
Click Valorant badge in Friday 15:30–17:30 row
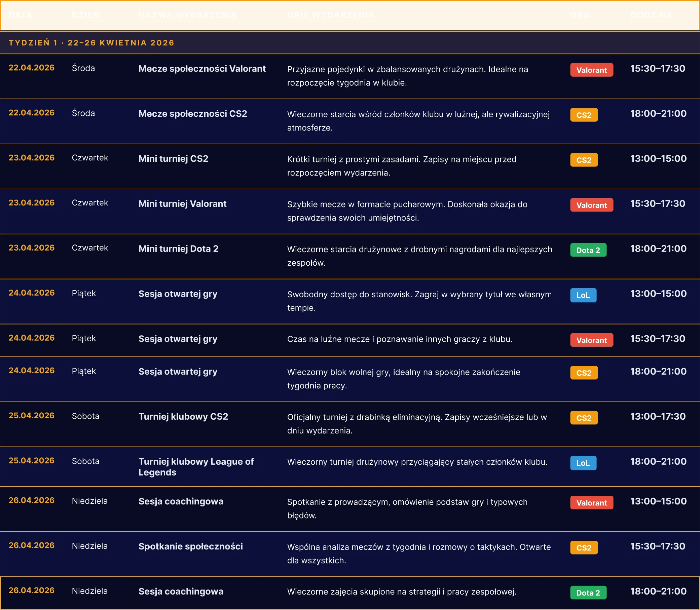pos(592,340)
